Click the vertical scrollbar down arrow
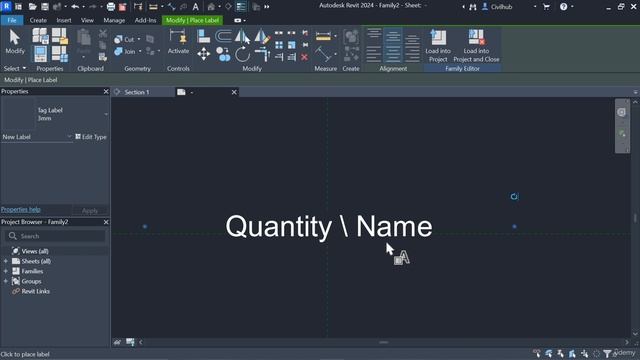Viewport: 640px width, 360px height. (x=635, y=333)
